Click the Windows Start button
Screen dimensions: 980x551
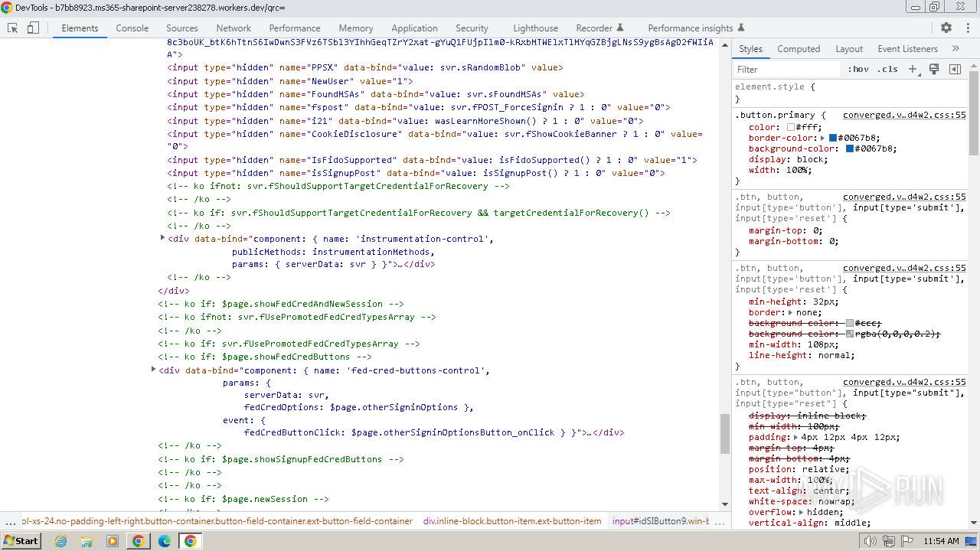(21, 541)
